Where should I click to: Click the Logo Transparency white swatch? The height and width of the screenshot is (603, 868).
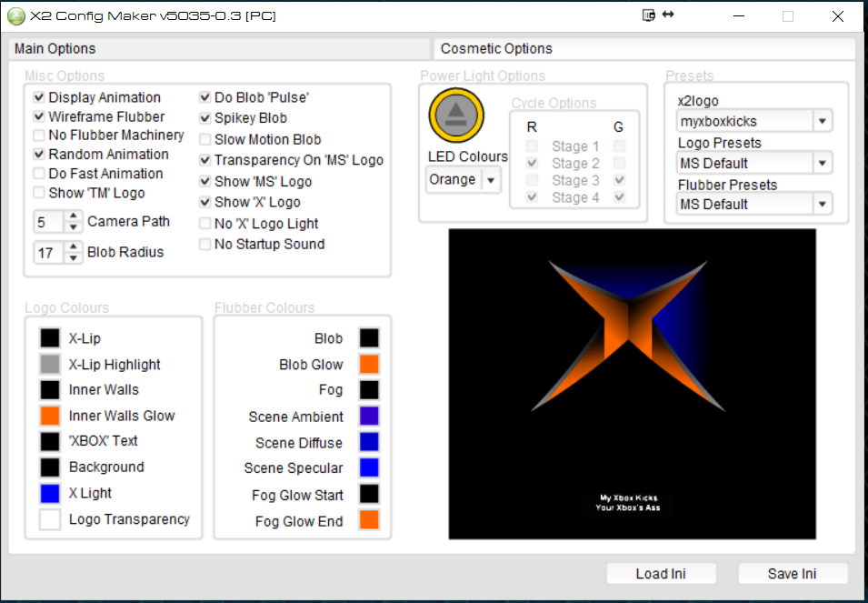click(x=50, y=519)
